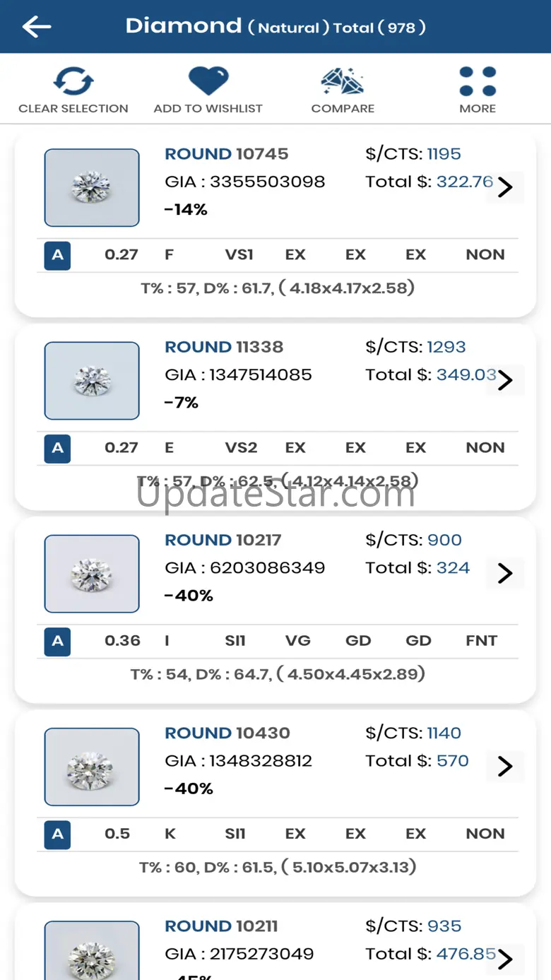
Task: Open details chevron for ROUND 10211
Action: [504, 959]
